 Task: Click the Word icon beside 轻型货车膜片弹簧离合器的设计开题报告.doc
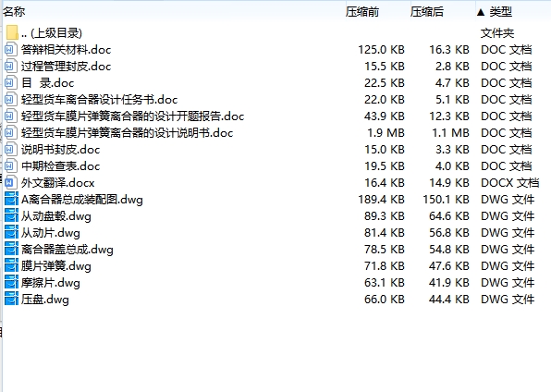tap(10, 116)
